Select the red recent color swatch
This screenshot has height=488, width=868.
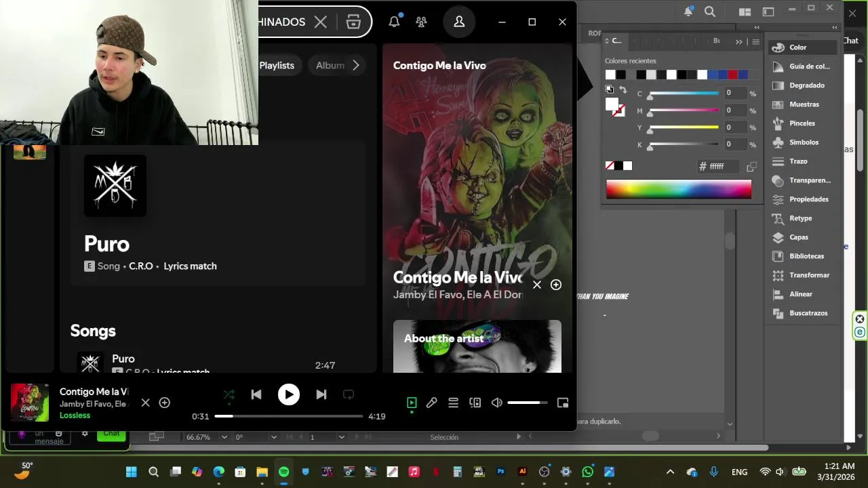click(732, 75)
